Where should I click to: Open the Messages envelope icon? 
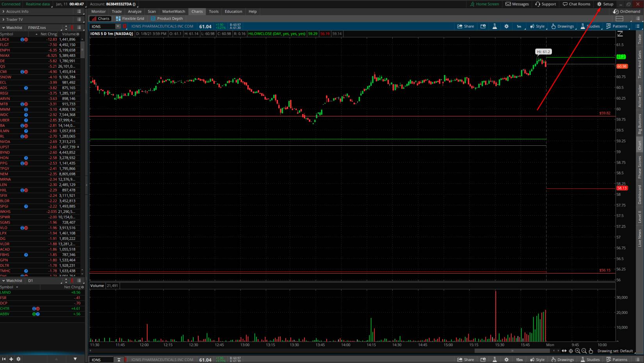click(517, 4)
